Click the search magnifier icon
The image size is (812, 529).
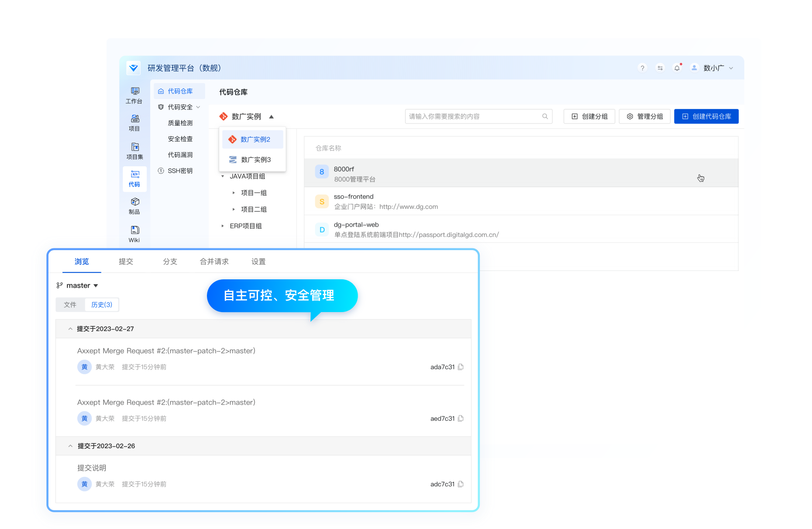(x=545, y=117)
